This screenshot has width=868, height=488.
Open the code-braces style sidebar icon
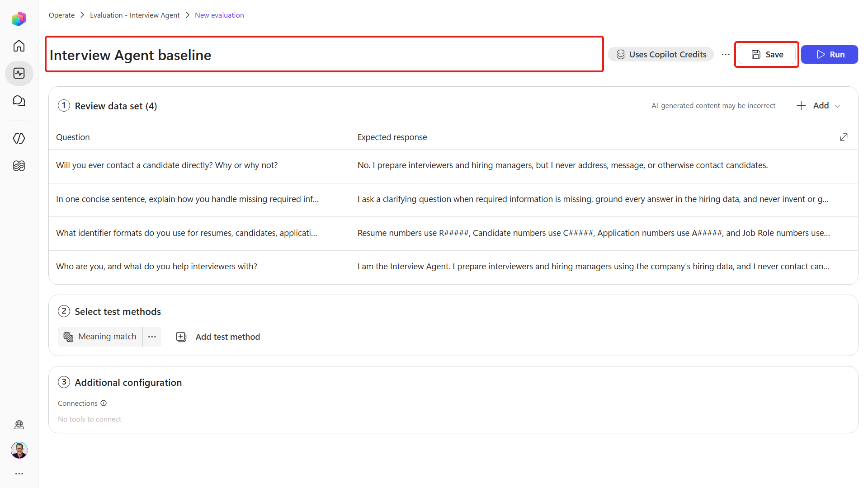[x=19, y=138]
